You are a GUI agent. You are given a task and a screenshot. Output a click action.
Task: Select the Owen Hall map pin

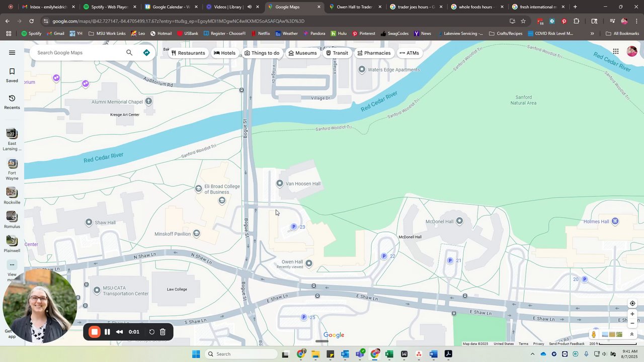309,263
